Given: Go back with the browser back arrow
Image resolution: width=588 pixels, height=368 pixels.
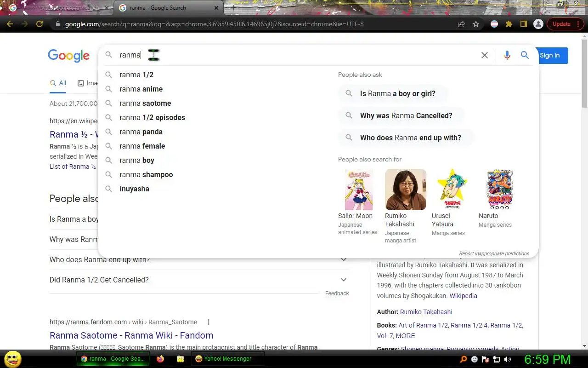Looking at the screenshot, I should click(10, 24).
